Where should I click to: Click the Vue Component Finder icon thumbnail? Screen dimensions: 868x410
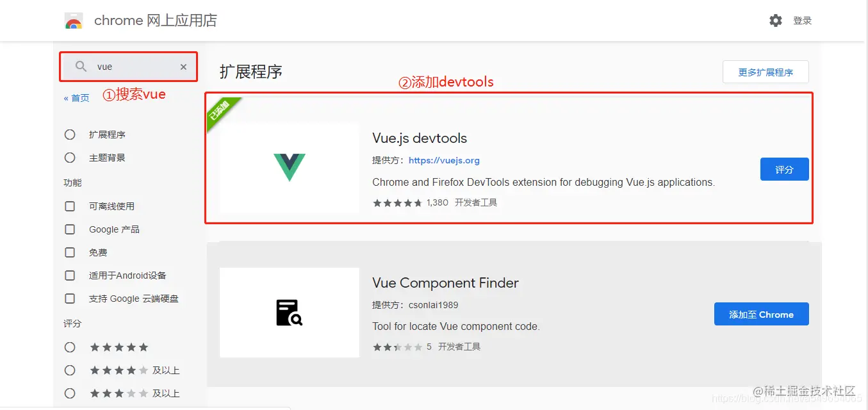pyautogui.click(x=290, y=312)
